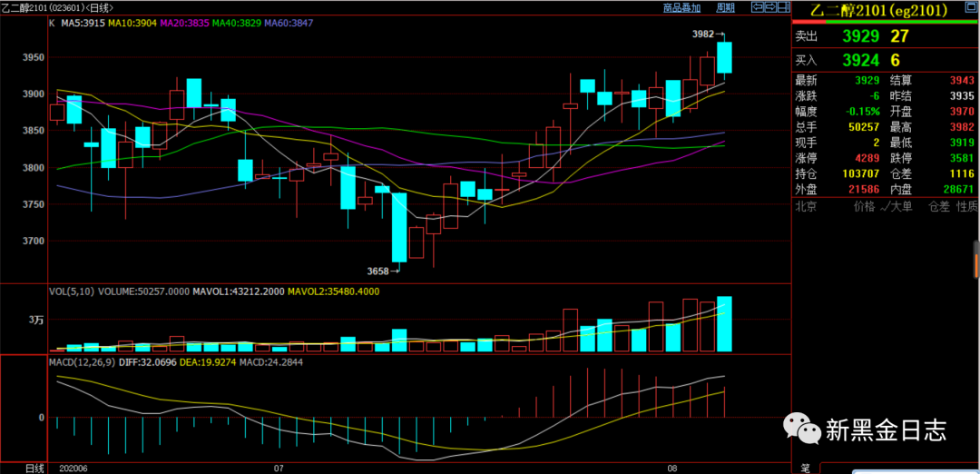The image size is (980, 474).
Task: Click the MA10:3904 indicator label
Action: coord(132,23)
